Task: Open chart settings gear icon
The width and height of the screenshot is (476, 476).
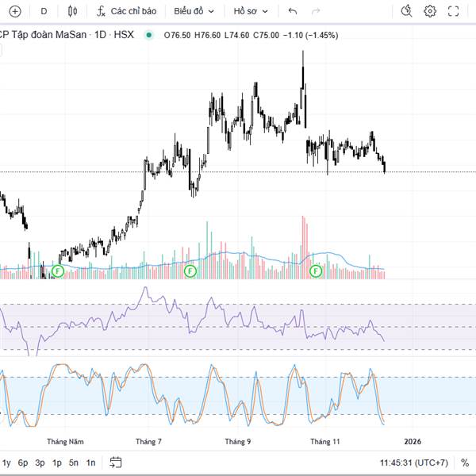Action: click(430, 11)
